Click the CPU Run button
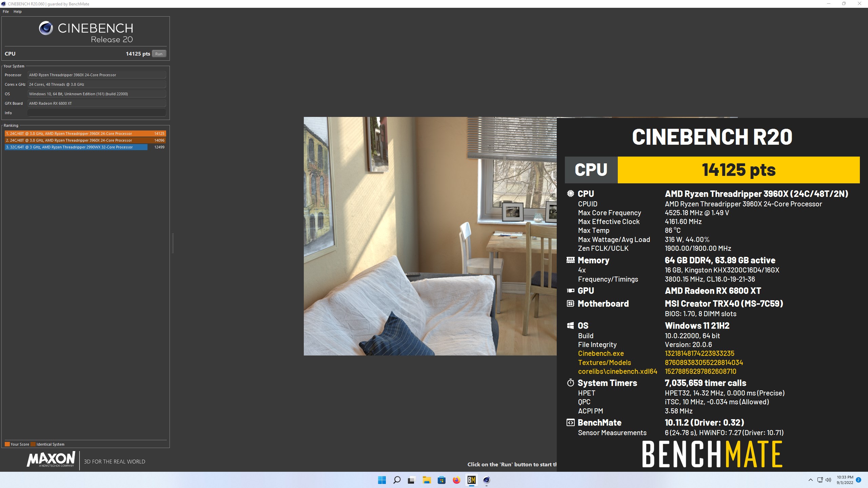The image size is (868, 488). pyautogui.click(x=159, y=54)
